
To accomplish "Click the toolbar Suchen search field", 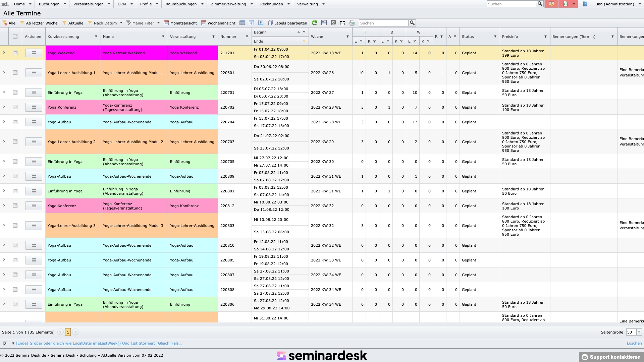I will click(x=383, y=23).
